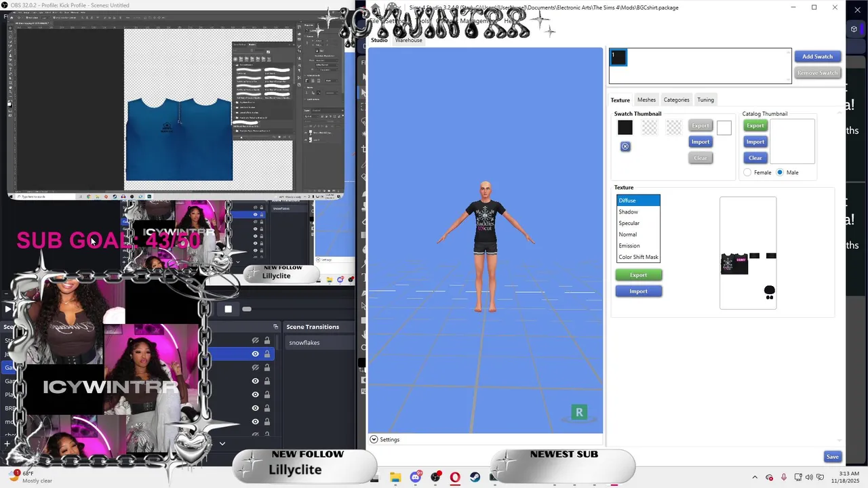Click the Remove Swatch button
The height and width of the screenshot is (488, 868).
[x=818, y=73]
